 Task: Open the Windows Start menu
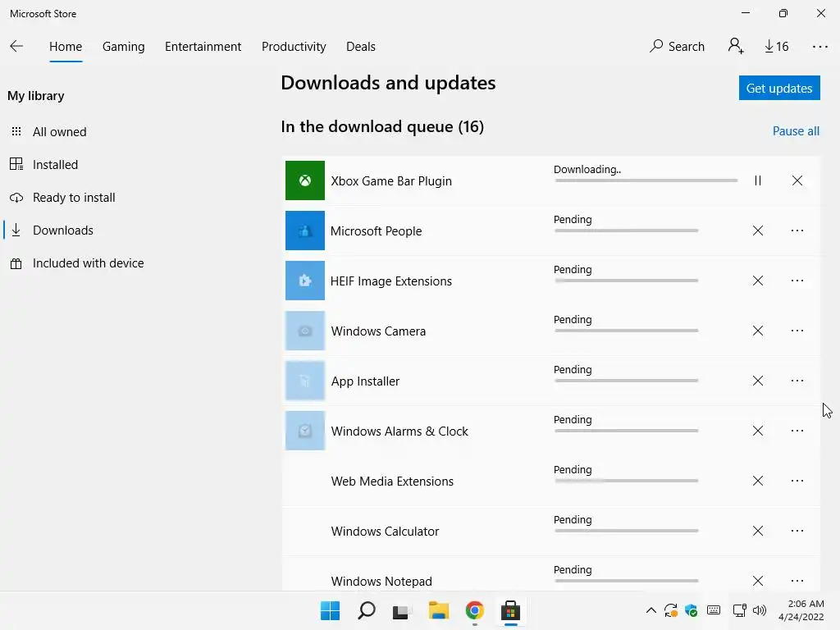(x=330, y=610)
